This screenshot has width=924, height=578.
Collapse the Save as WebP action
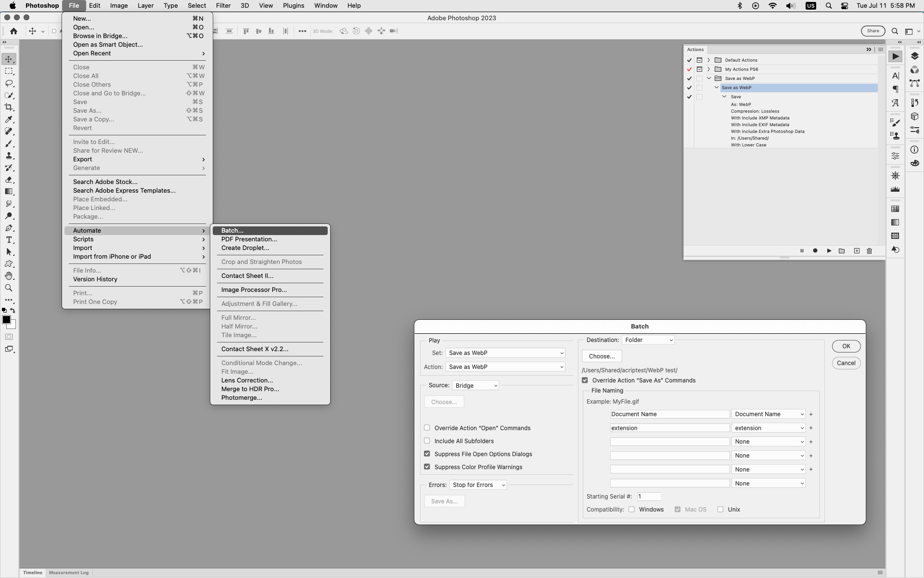pyautogui.click(x=717, y=87)
